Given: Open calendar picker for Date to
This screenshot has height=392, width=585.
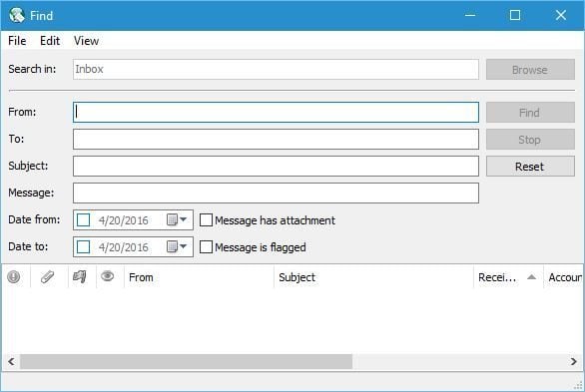Looking at the screenshot, I should coord(177,246).
